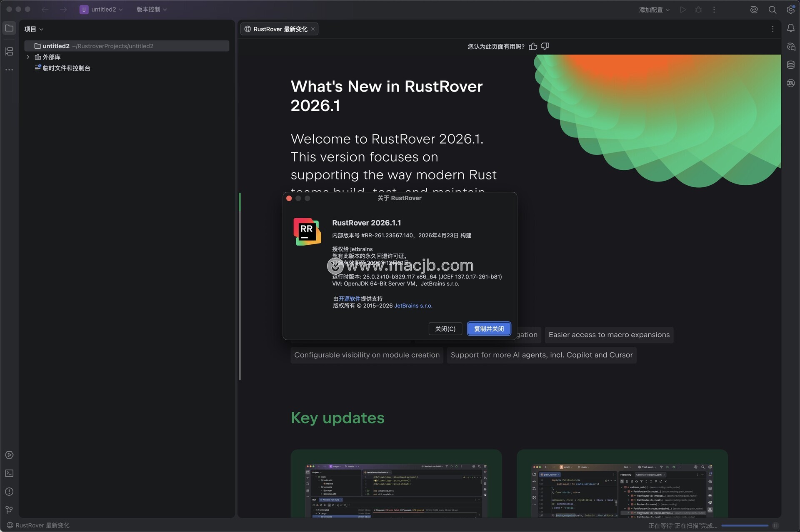The height and width of the screenshot is (532, 800).
Task: Open the Problems tool window icon
Action: tap(9, 492)
